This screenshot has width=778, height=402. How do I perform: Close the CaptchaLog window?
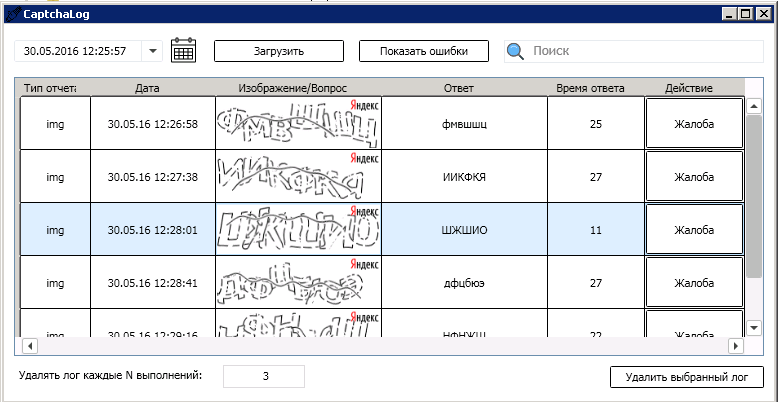(x=763, y=15)
